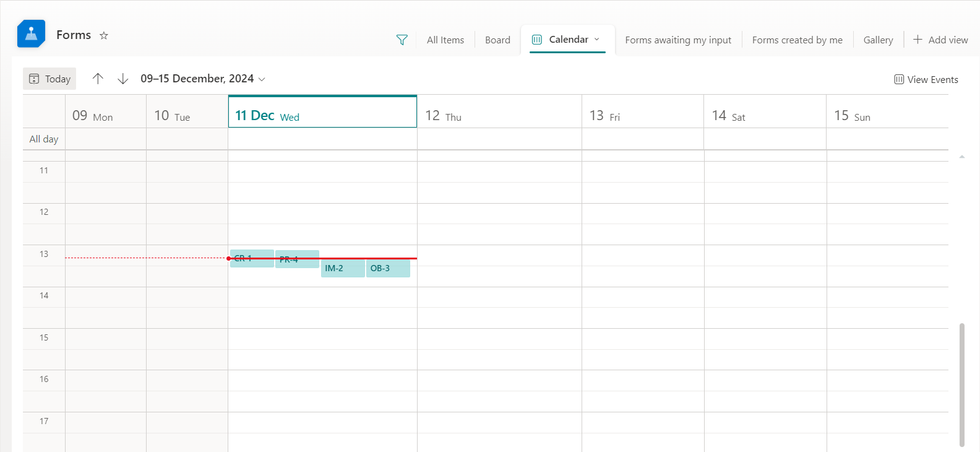Click the Forms list app icon
Viewport: 980px width, 452px height.
[31, 34]
